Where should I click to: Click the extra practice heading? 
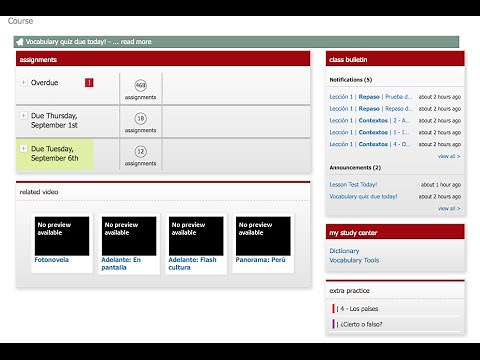[x=349, y=291]
